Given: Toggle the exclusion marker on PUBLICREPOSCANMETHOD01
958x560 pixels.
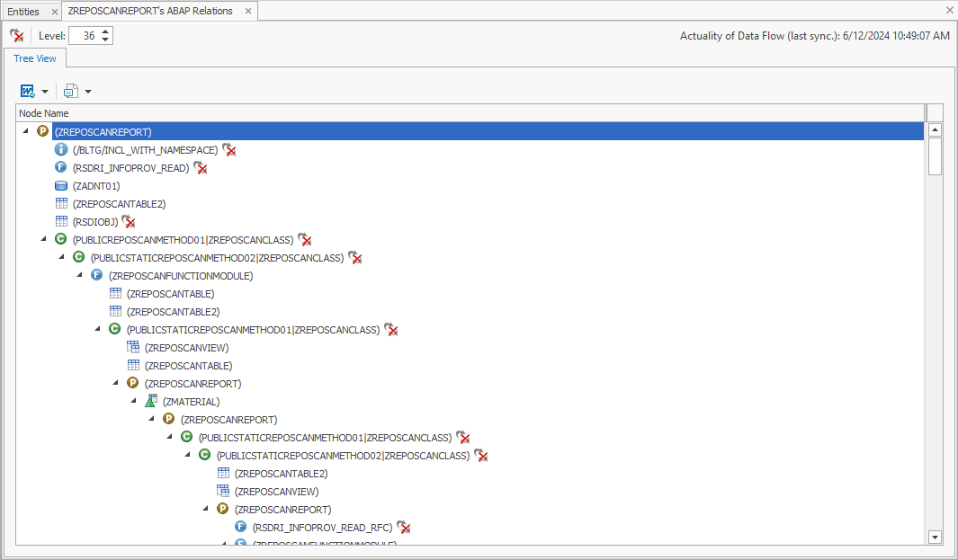Looking at the screenshot, I should pos(305,240).
